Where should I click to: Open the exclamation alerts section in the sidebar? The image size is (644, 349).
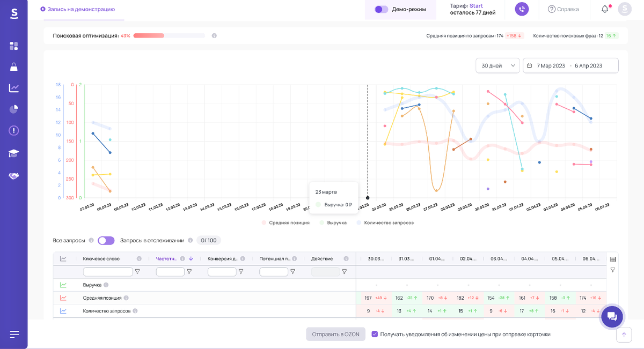(x=14, y=130)
